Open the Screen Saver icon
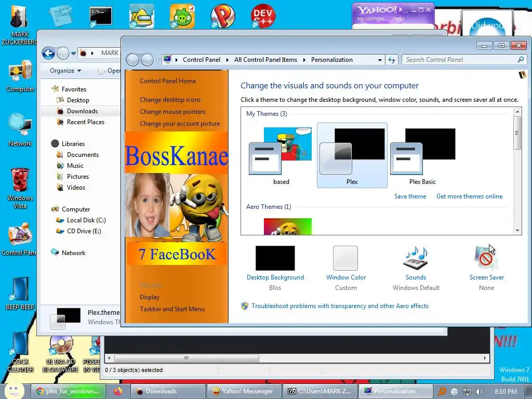Screen dimensions: 532x399 pyautogui.click(x=486, y=259)
